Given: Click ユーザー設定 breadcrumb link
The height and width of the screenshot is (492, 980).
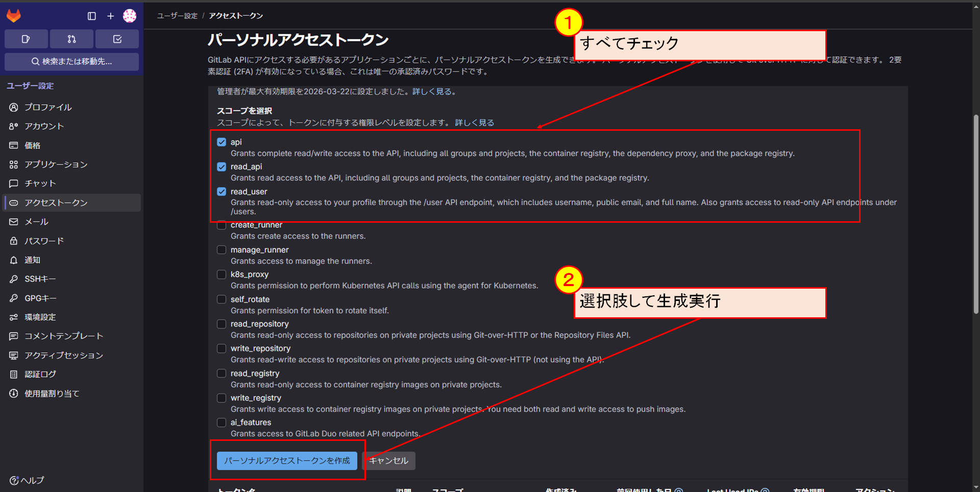Looking at the screenshot, I should (x=177, y=16).
